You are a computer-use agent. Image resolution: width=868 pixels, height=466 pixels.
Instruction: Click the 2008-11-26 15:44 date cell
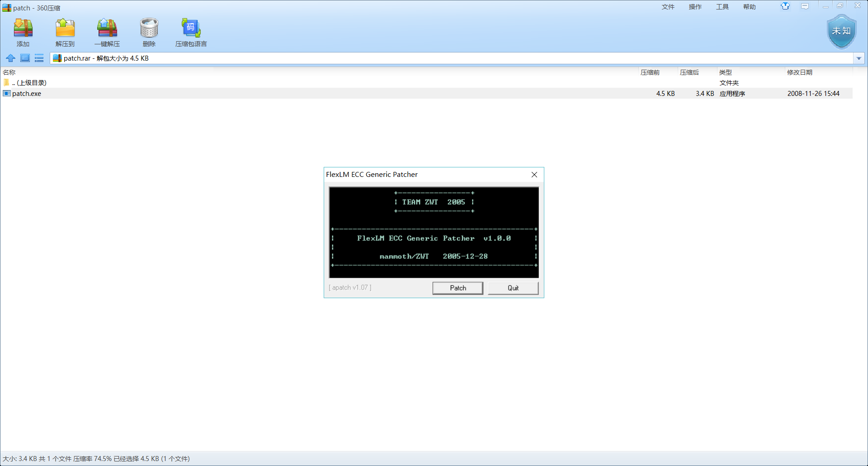point(813,94)
